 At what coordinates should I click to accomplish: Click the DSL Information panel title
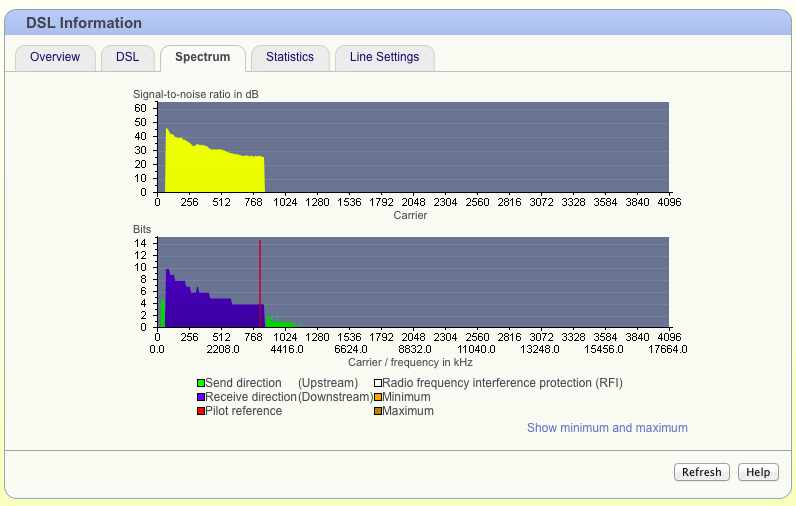pyautogui.click(x=84, y=23)
